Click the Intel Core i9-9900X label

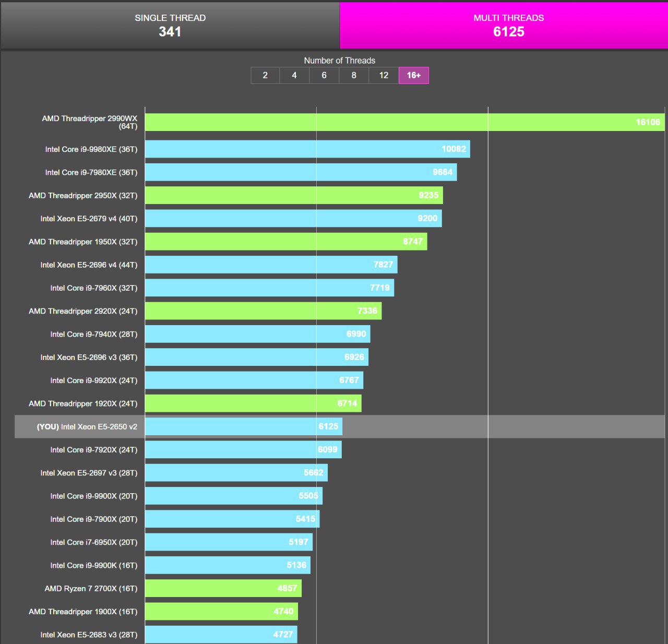pos(94,496)
